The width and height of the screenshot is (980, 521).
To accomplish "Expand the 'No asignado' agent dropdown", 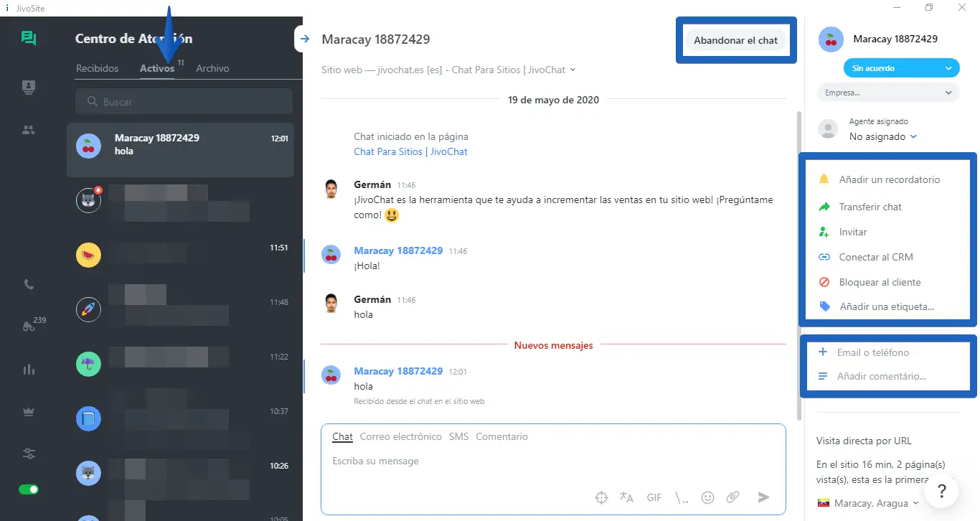I will pos(882,136).
